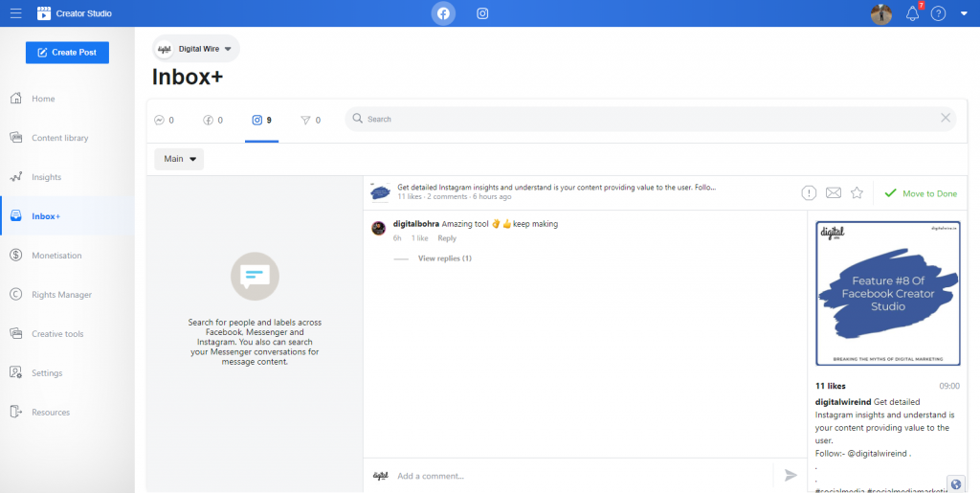This screenshot has width=980, height=493.
Task: Open the account dropdown arrow
Action: click(963, 13)
